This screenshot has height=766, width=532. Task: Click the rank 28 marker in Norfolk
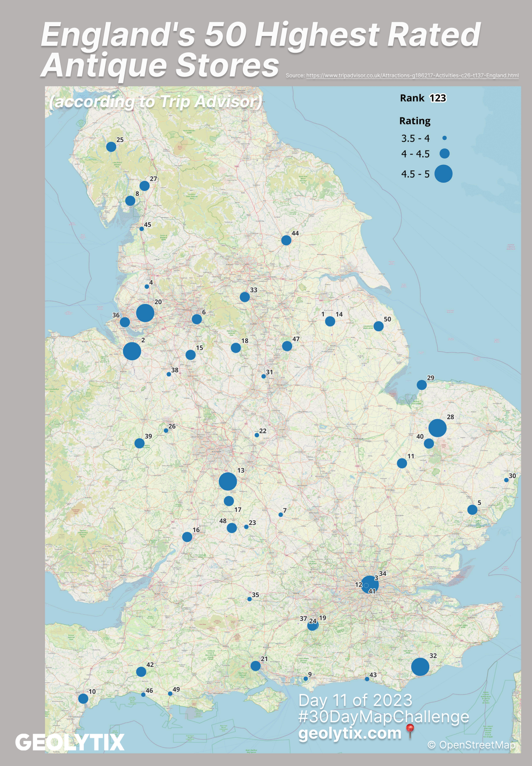[x=437, y=428]
